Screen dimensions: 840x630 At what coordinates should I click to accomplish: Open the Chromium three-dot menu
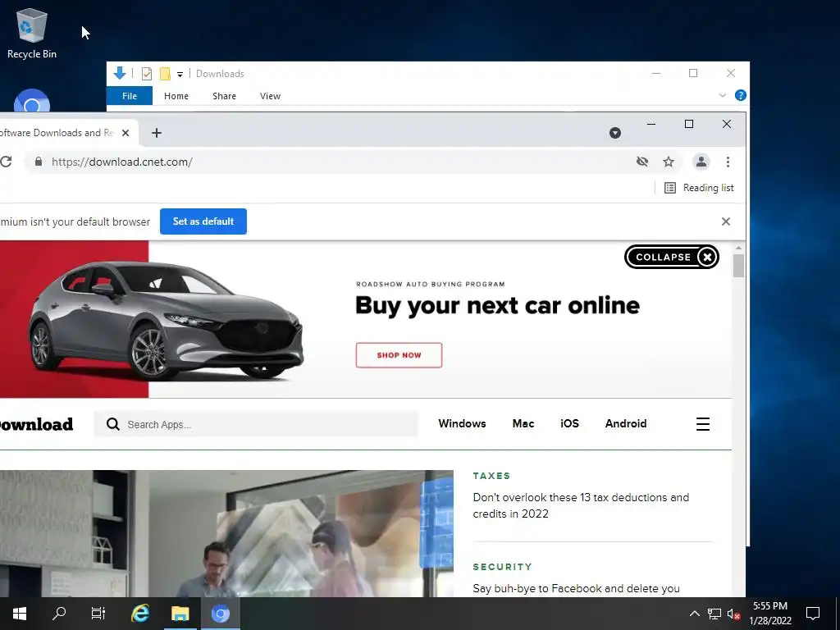728,162
